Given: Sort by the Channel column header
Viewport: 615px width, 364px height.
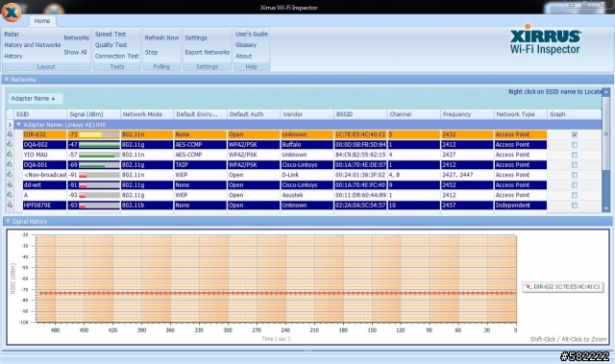Looking at the screenshot, I should pyautogui.click(x=414, y=114).
